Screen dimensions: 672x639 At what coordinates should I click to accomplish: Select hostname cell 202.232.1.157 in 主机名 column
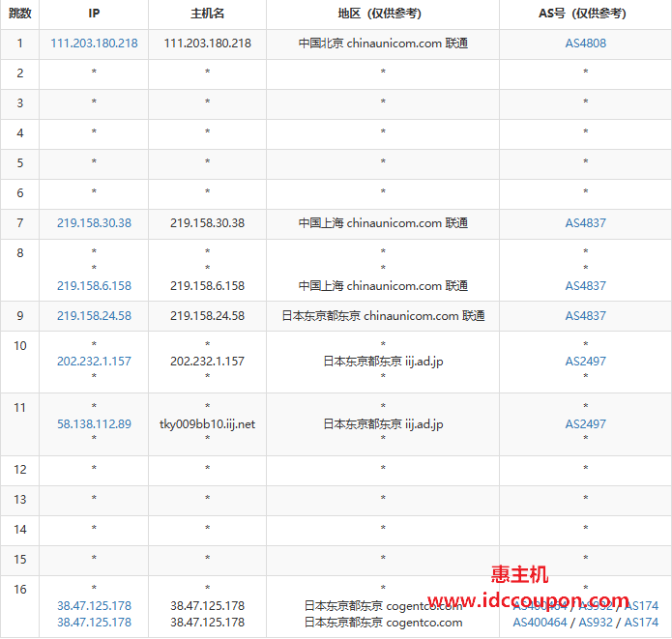[x=207, y=362]
